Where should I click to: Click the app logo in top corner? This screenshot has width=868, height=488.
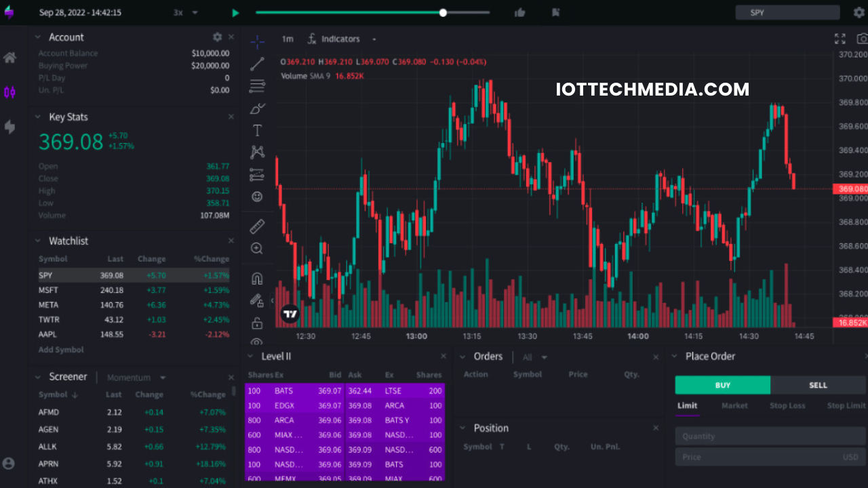pyautogui.click(x=9, y=12)
